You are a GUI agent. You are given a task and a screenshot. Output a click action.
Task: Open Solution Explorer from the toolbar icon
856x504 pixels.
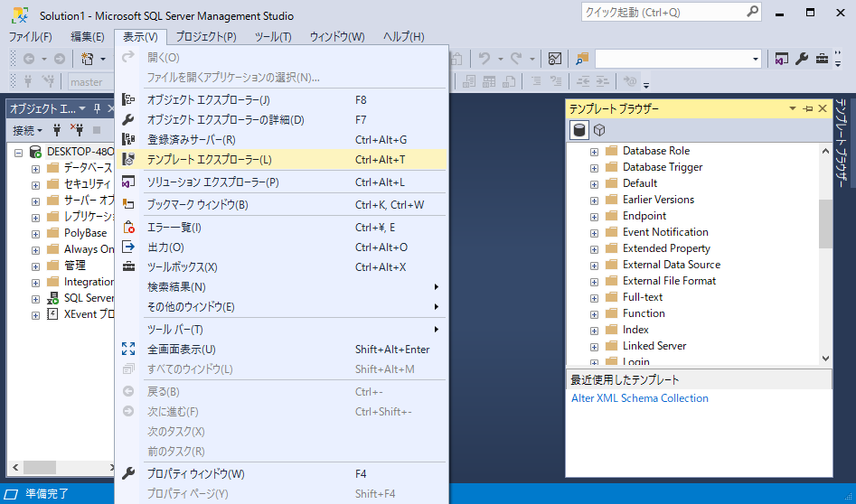pos(781,59)
